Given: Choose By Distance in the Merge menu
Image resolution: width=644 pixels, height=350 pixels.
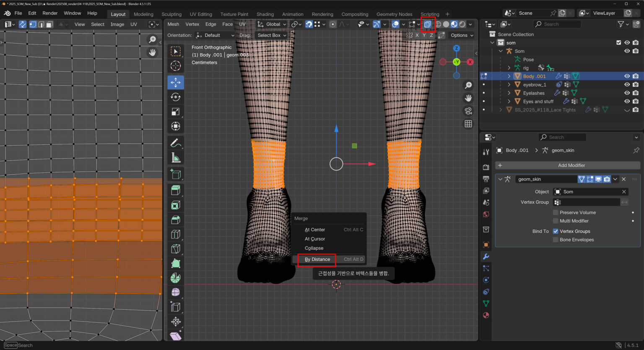Looking at the screenshot, I should 317,259.
